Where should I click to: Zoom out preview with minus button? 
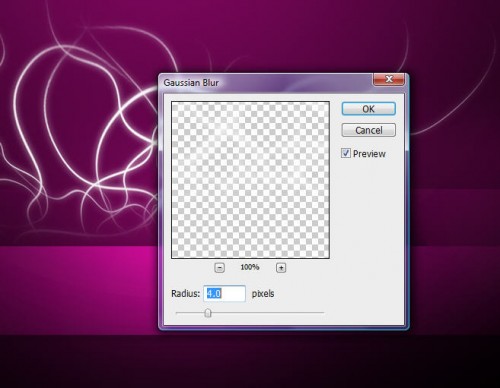pyautogui.click(x=219, y=268)
